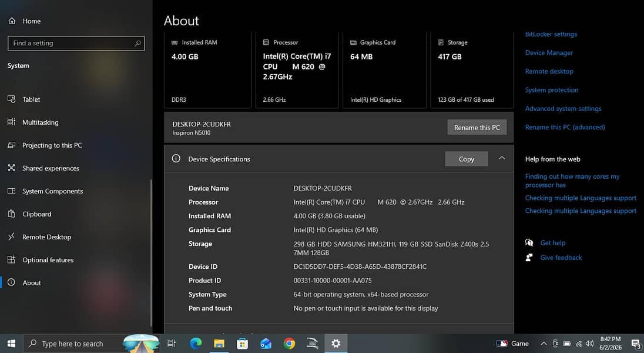Image resolution: width=644 pixels, height=353 pixels.
Task: Click the Give feedback person icon
Action: pos(529,258)
